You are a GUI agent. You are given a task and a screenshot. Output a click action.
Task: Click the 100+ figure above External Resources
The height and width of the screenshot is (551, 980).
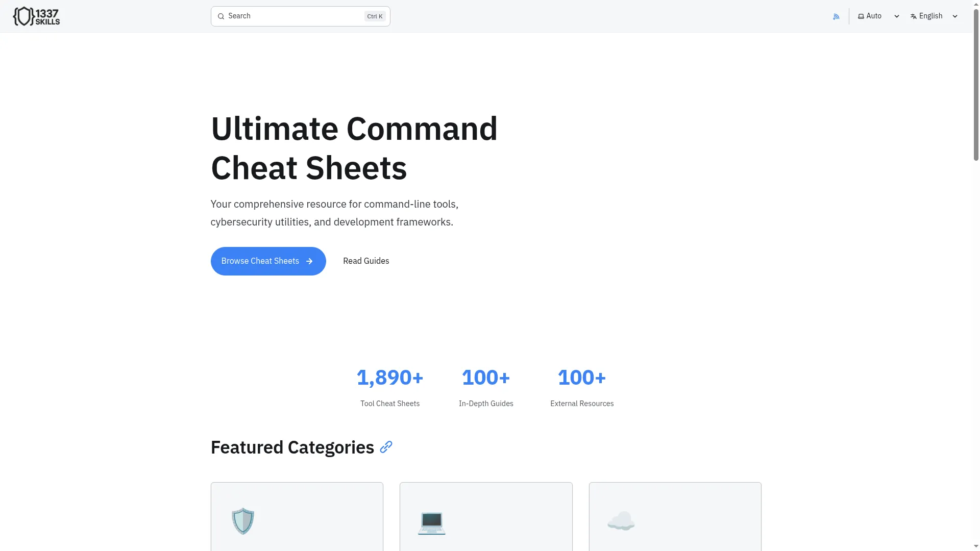point(582,378)
